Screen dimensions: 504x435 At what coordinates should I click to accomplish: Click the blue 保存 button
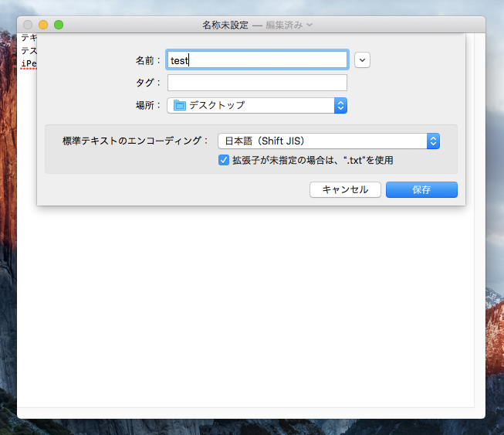pyautogui.click(x=421, y=189)
